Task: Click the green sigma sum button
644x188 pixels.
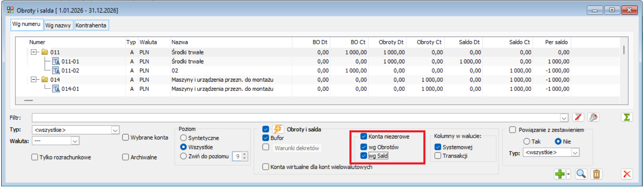Action: [x=627, y=117]
